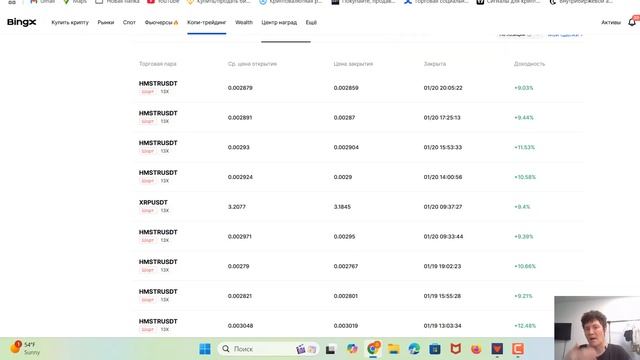This screenshot has width=640, height=360.
Task: Expand the Ещё menu
Action: tap(311, 22)
